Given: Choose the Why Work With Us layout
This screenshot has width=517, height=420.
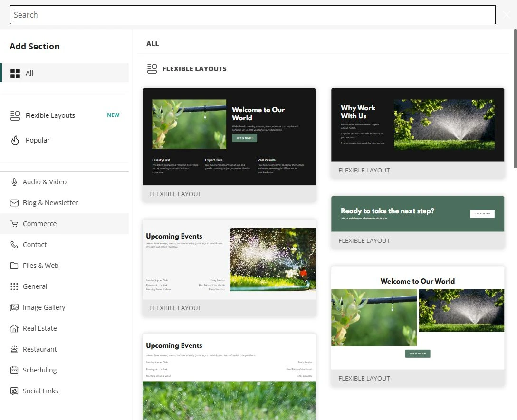Looking at the screenshot, I should (x=418, y=133).
